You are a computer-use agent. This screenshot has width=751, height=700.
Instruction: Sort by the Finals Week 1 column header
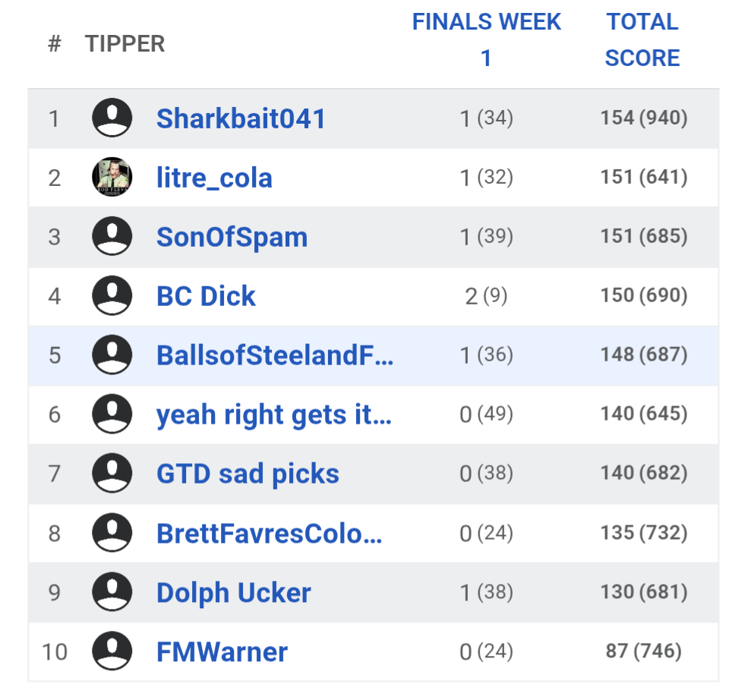point(486,40)
